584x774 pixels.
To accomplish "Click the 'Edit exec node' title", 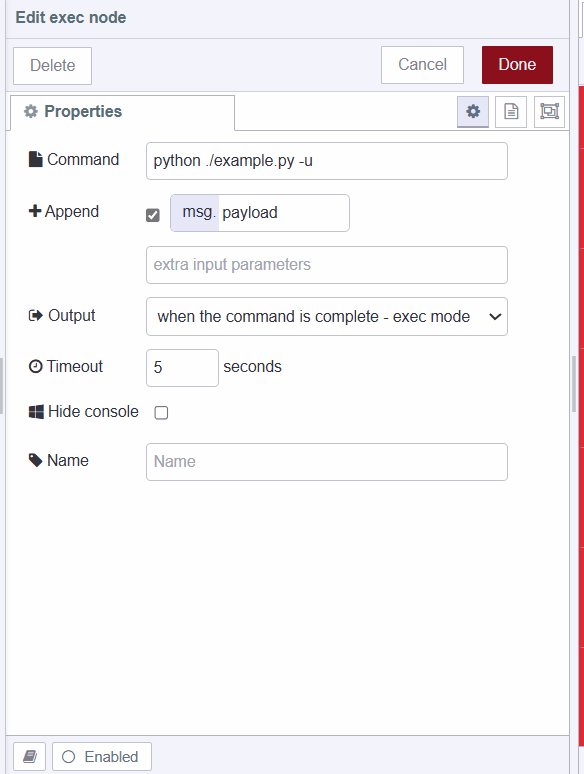I will [x=71, y=18].
